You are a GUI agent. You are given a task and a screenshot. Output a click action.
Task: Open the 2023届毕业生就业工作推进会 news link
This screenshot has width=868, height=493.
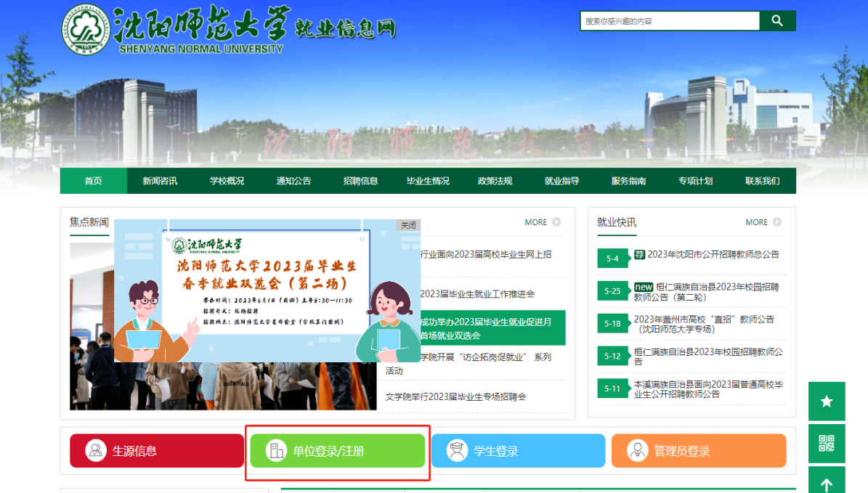[x=477, y=294]
